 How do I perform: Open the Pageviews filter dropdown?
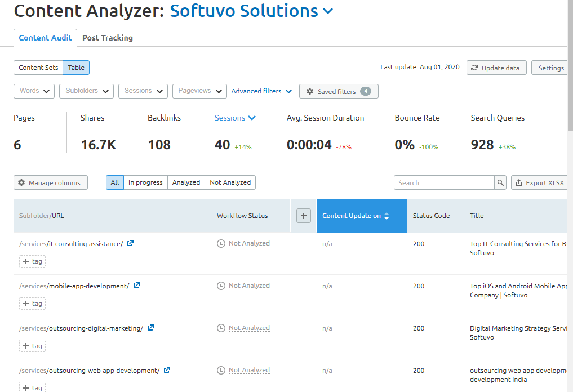click(x=199, y=91)
